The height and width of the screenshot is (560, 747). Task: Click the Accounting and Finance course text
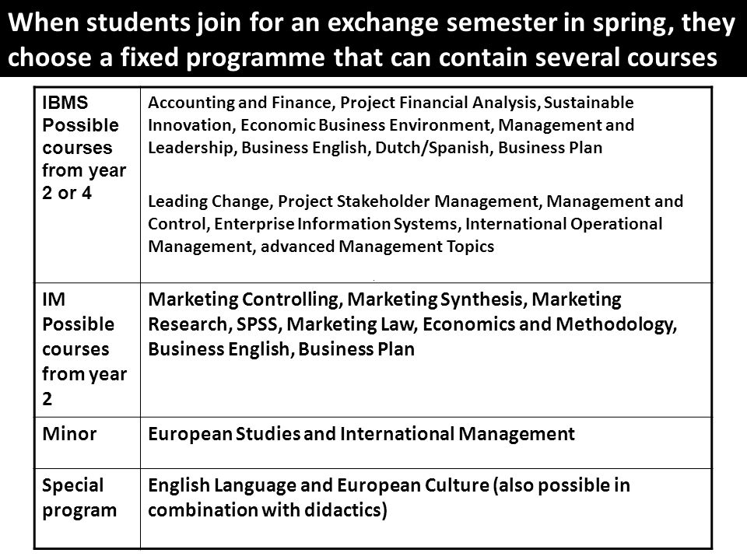tap(239, 103)
